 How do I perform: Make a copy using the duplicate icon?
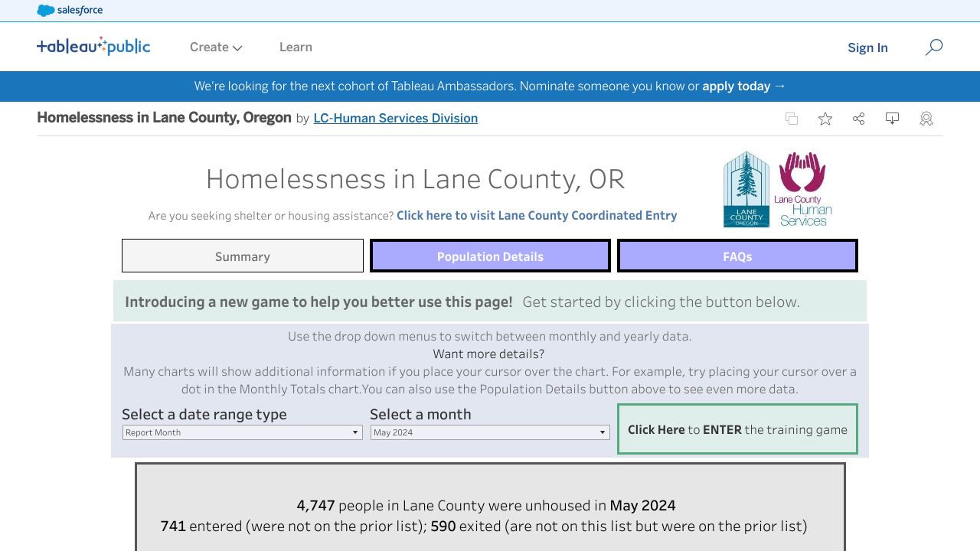(791, 119)
